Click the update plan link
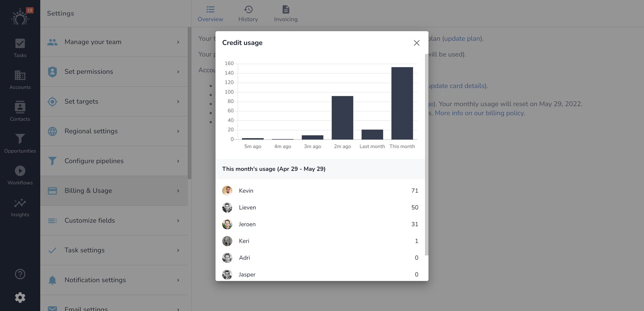This screenshot has height=311, width=644. [x=462, y=39]
